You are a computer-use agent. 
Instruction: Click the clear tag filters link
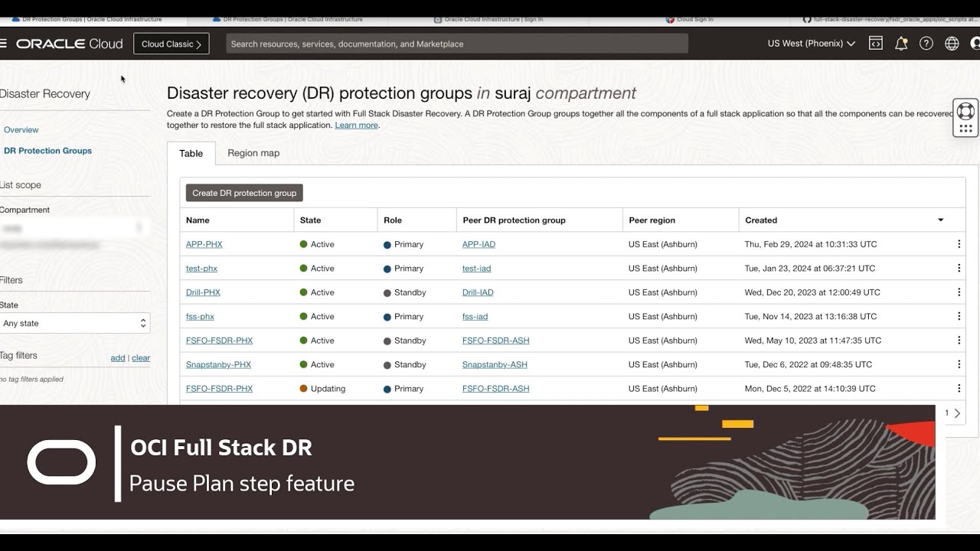click(x=141, y=358)
